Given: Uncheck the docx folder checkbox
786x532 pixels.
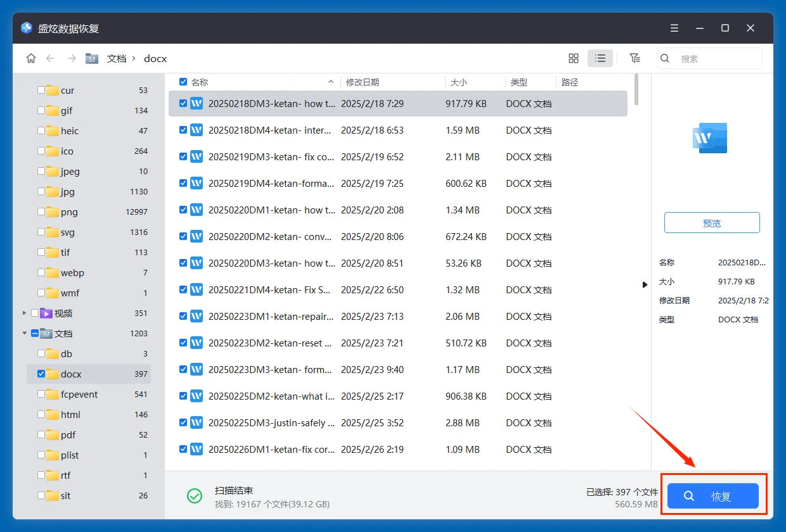Looking at the screenshot, I should tap(41, 374).
